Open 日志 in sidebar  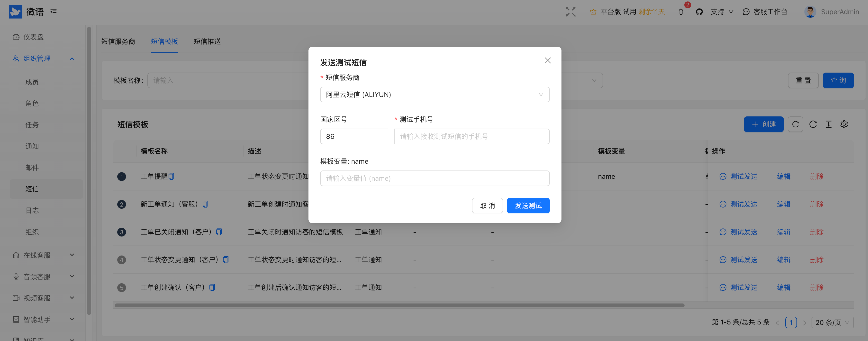click(32, 210)
